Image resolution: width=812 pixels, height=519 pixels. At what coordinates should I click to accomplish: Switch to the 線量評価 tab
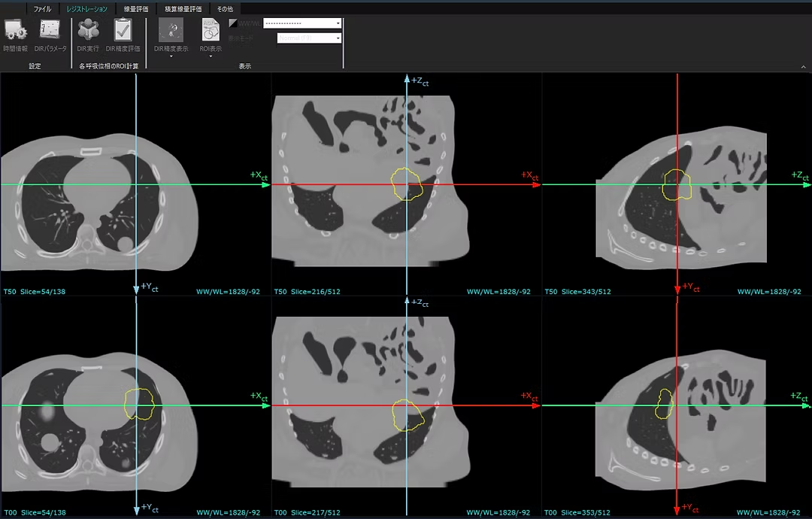(135, 9)
